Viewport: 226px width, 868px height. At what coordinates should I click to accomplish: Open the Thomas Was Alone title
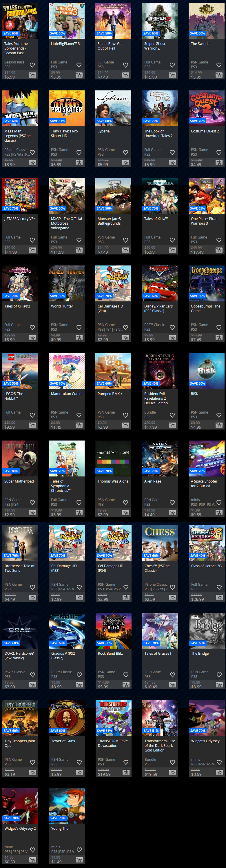click(113, 481)
